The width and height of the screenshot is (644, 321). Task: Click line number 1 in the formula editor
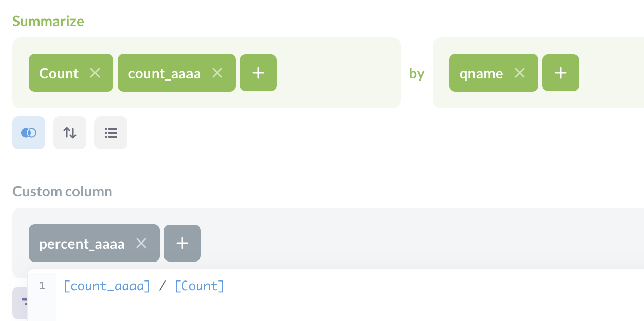pyautogui.click(x=42, y=286)
